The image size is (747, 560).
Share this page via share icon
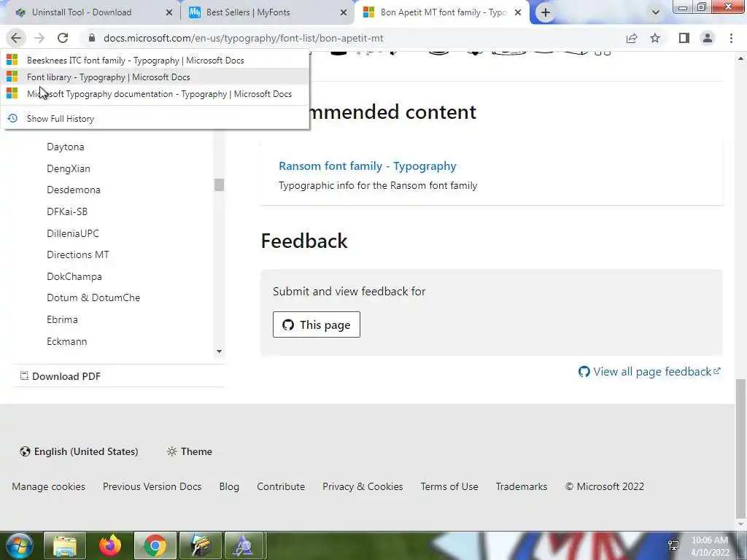point(632,38)
